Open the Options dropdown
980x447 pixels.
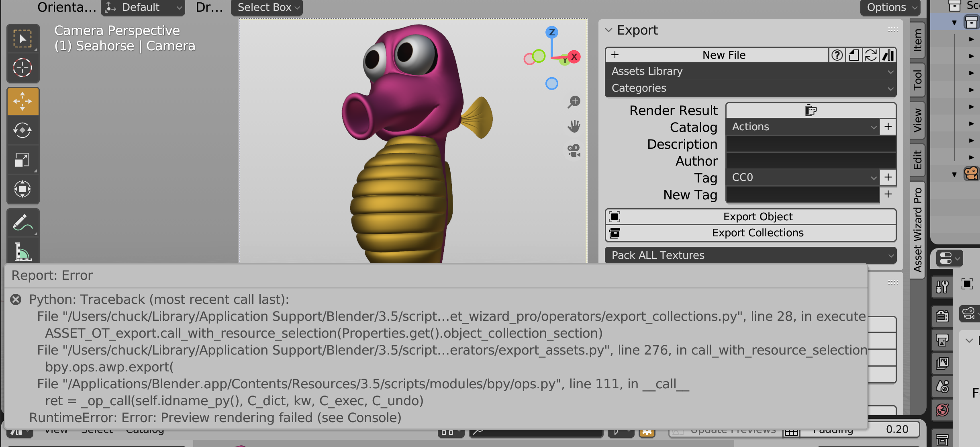[890, 7]
